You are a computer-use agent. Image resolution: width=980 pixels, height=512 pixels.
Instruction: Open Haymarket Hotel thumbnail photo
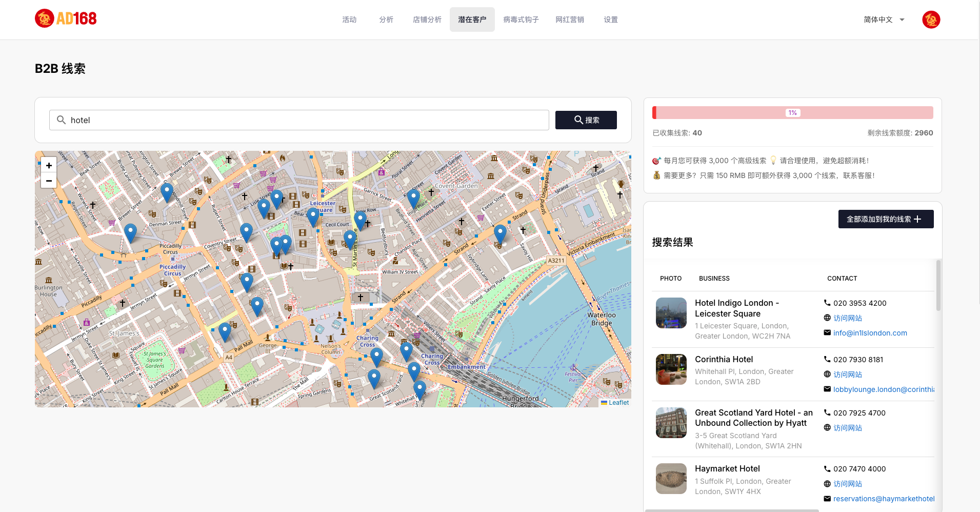tap(671, 479)
